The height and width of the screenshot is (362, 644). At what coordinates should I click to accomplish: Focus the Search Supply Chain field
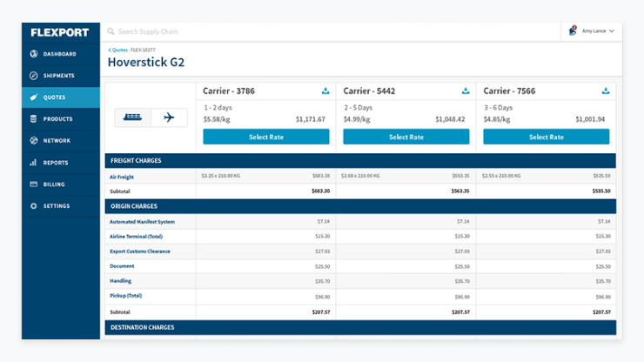332,31
